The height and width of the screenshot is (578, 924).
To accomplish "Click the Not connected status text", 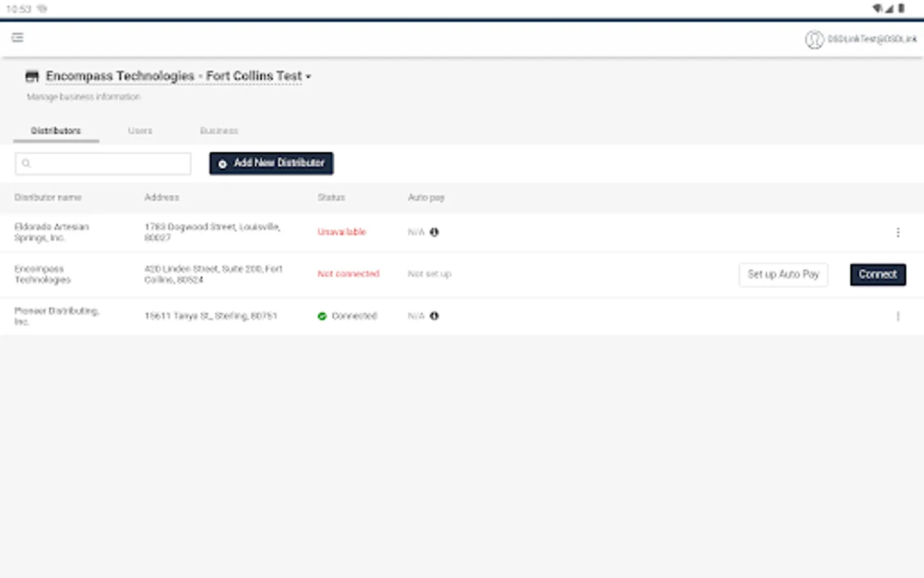I will coord(348,274).
